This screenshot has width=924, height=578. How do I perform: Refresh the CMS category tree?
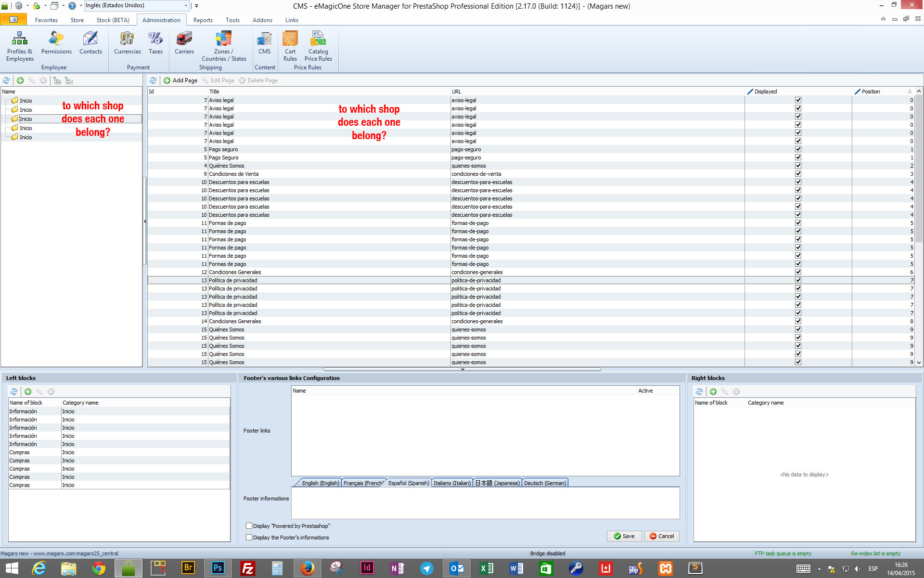click(7, 80)
